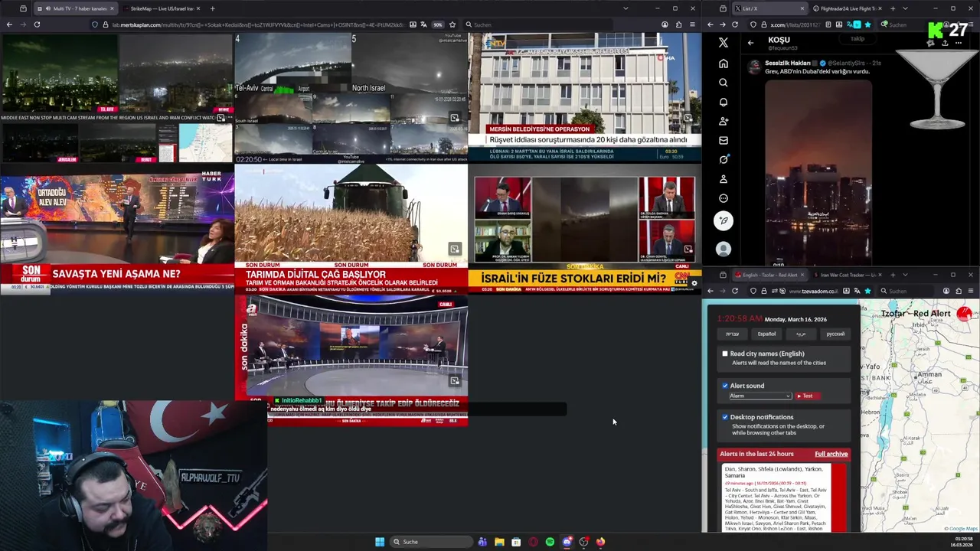Open X profile icon in sidebar
Image resolution: width=980 pixels, height=551 pixels.
click(x=724, y=179)
